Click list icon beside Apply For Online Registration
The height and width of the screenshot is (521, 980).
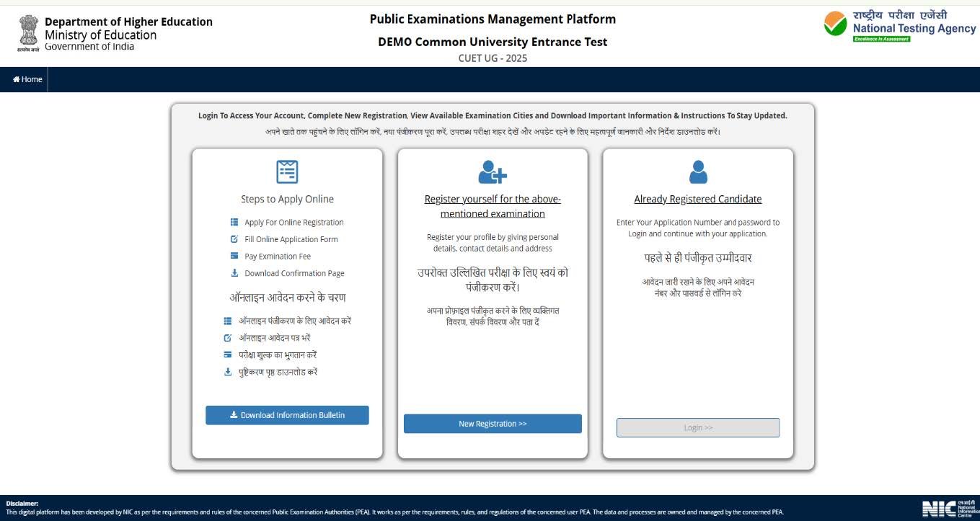click(234, 222)
